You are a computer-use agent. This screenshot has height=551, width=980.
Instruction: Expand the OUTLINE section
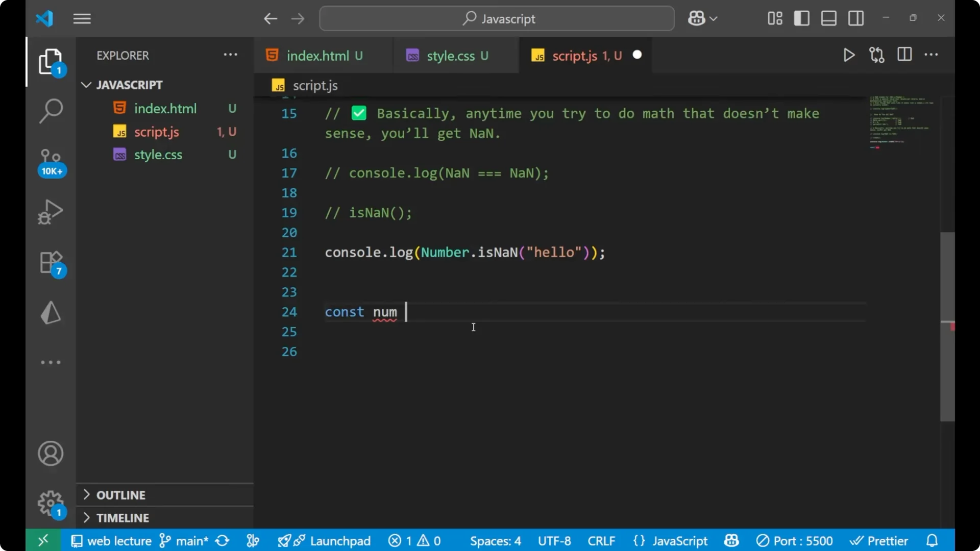click(x=121, y=495)
